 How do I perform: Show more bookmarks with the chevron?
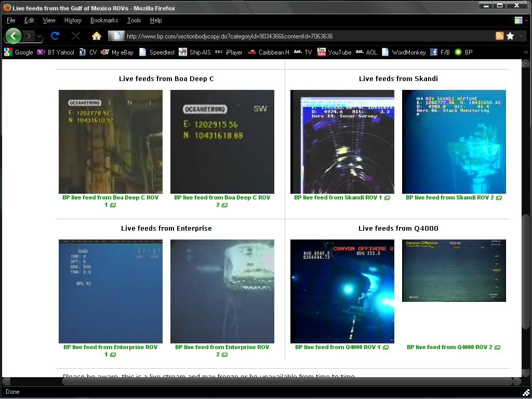tap(526, 52)
